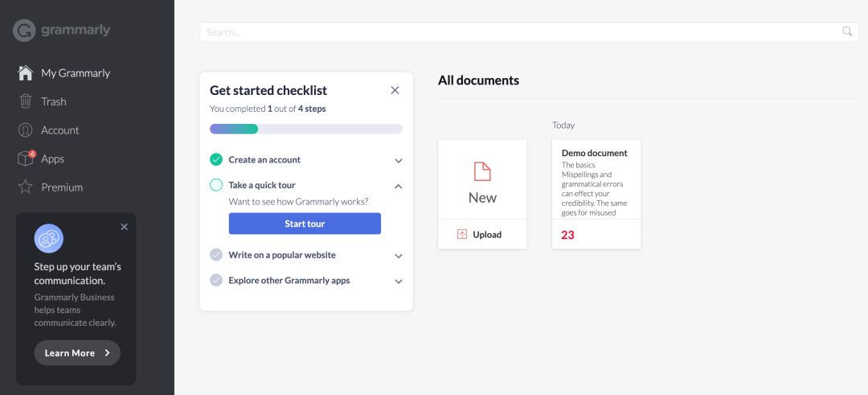Click the new document page icon
Screen dimensions: 868x395
coord(482,171)
